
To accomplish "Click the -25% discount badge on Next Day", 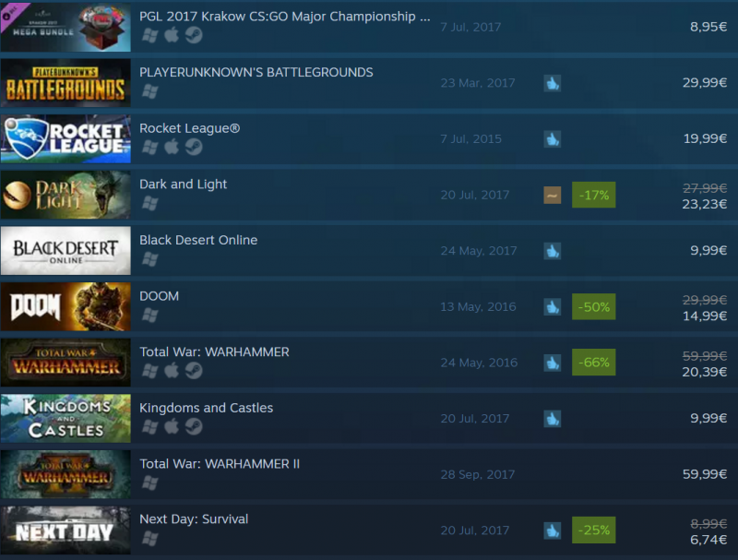I will [593, 530].
